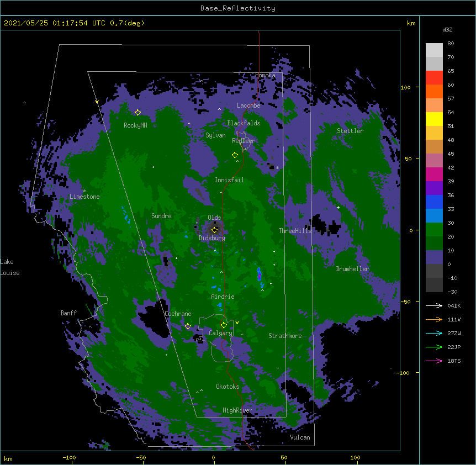Screen dimensions: 476x465
Task: Click the Sylvan town label
Action: pos(215,135)
